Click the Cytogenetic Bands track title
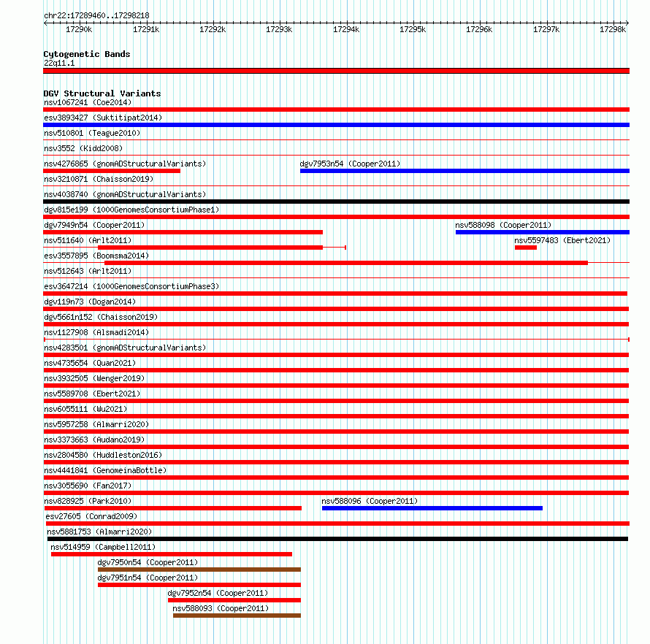Screen dimensions: 650x644 point(87,54)
